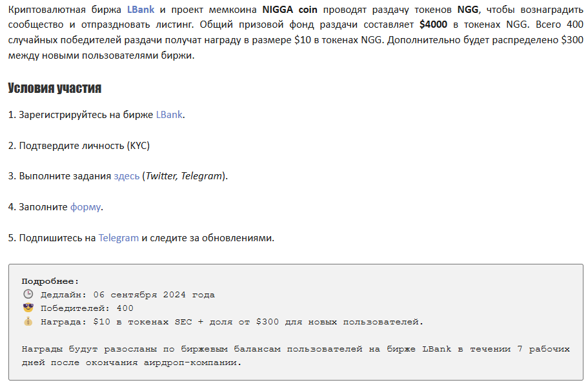The height and width of the screenshot is (387, 588).
Task: Open the Telegram link in step 5
Action: click(119, 238)
